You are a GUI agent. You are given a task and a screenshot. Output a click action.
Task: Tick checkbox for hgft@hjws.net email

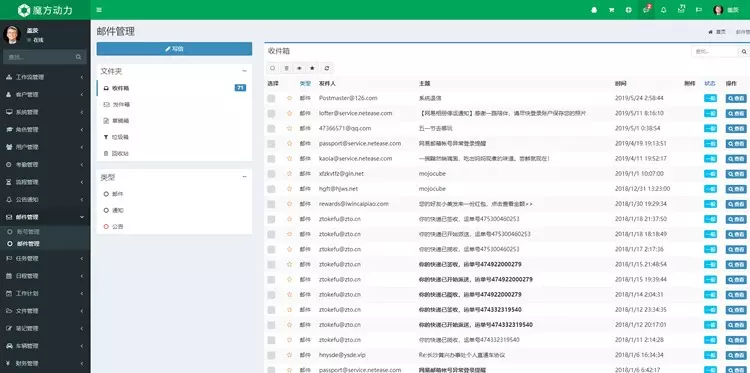point(271,189)
